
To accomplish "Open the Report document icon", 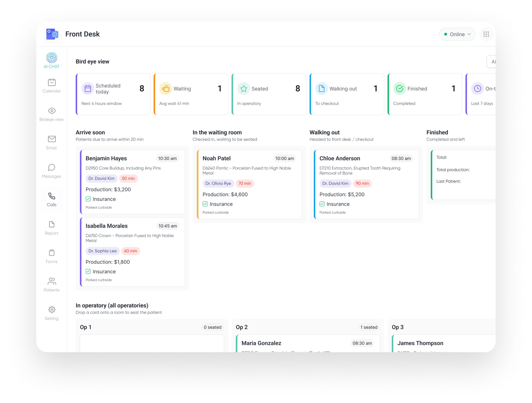I will click(x=51, y=225).
